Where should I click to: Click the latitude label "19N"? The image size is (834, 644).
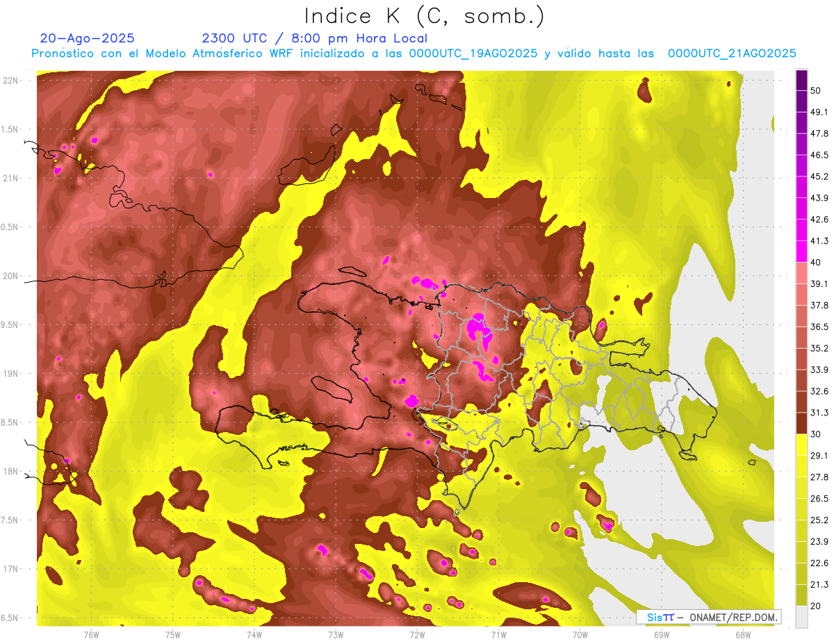(x=10, y=374)
